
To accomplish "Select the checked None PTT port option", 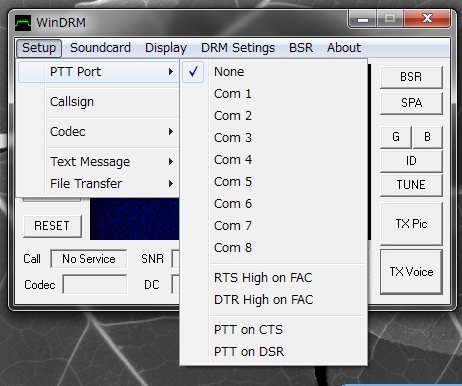I will [x=274, y=72].
